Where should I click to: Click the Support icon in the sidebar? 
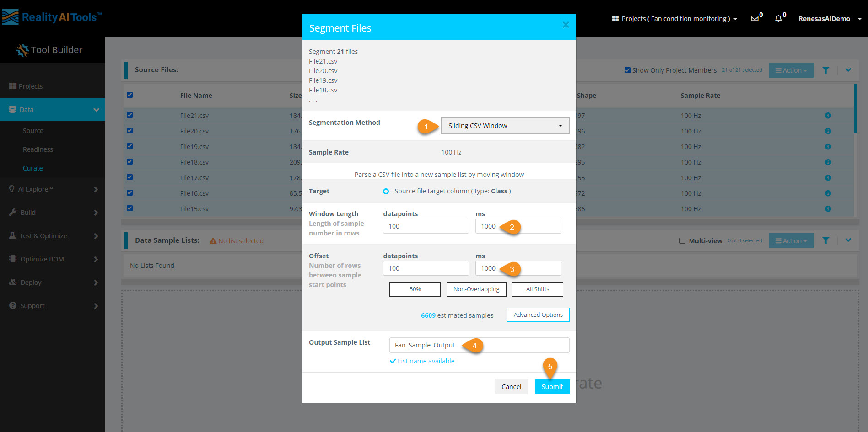[12, 305]
